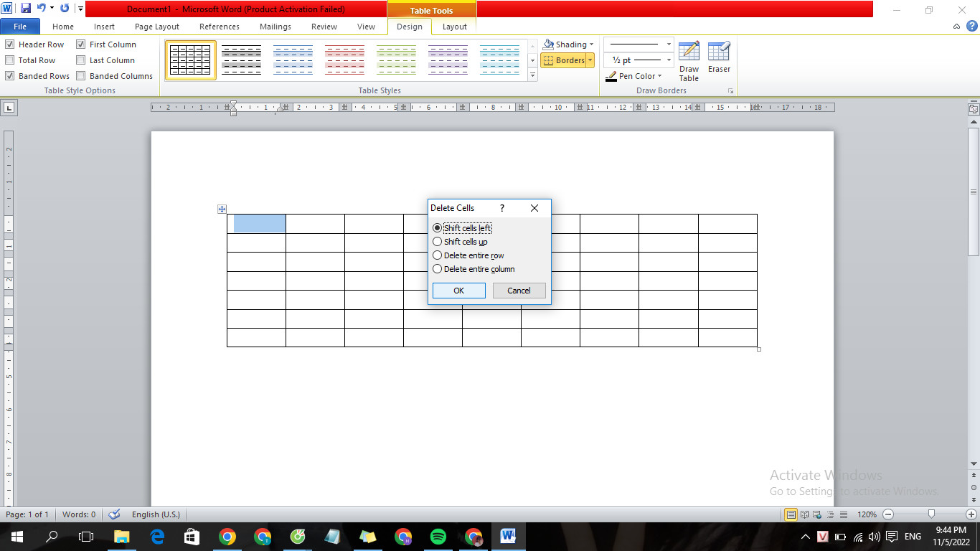Enable the Last Column checkbox
Viewport: 980px width, 551px height.
[81, 60]
